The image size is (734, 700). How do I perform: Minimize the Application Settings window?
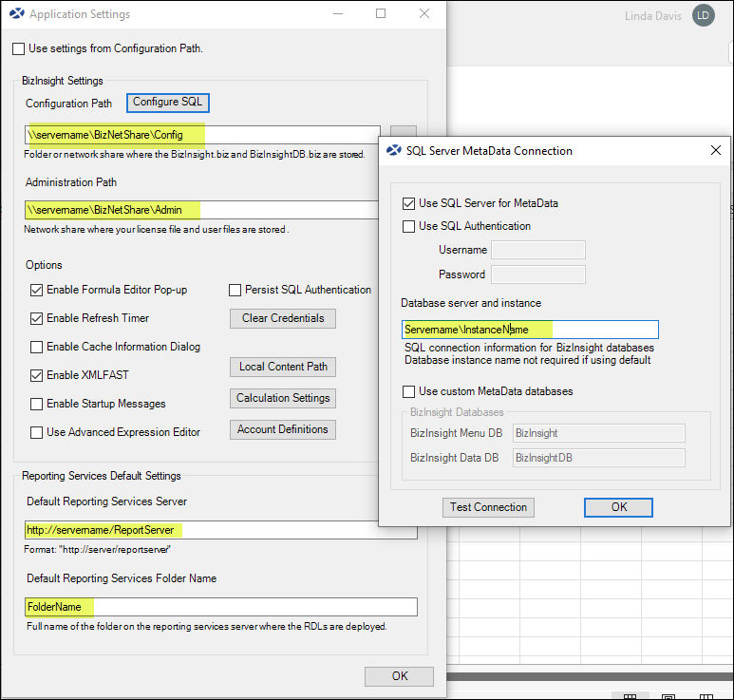coord(338,13)
